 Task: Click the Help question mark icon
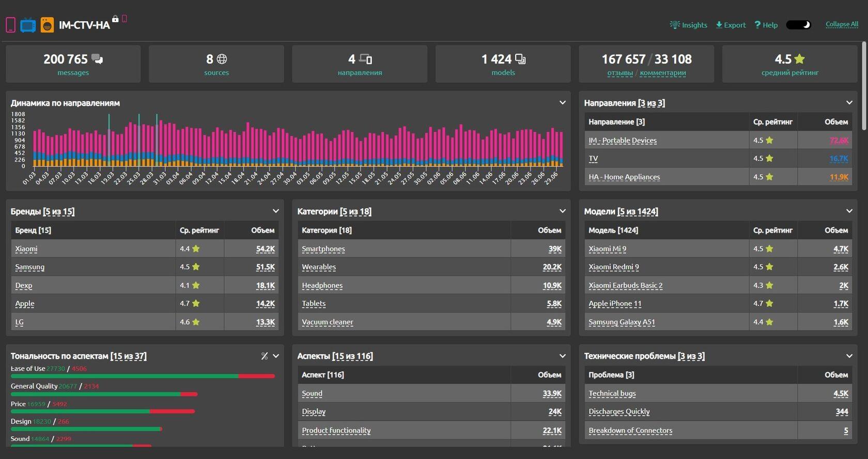[x=757, y=25]
